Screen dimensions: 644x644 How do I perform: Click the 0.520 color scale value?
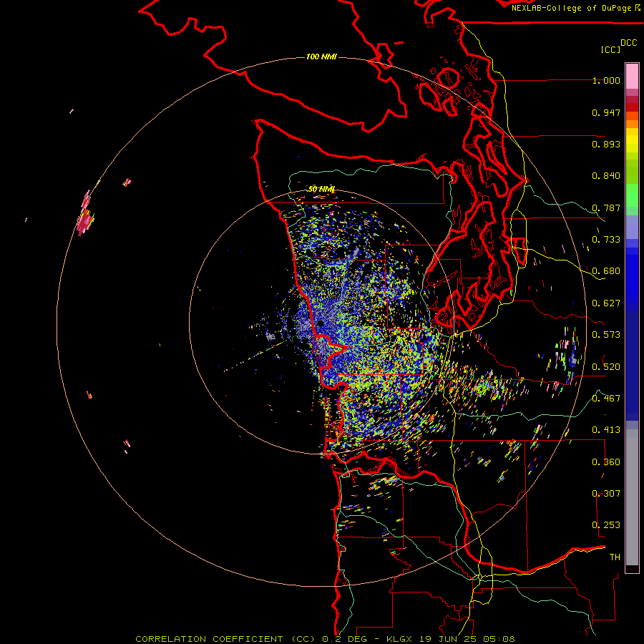(x=606, y=366)
